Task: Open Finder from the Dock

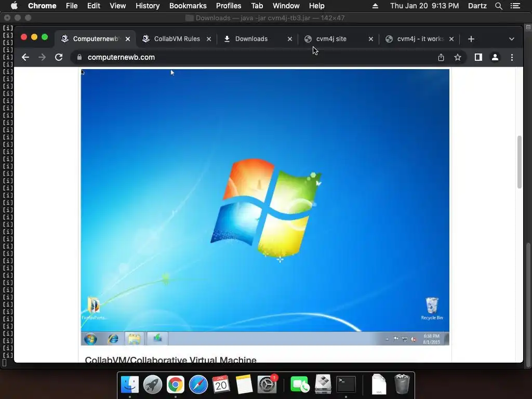Action: [x=130, y=385]
